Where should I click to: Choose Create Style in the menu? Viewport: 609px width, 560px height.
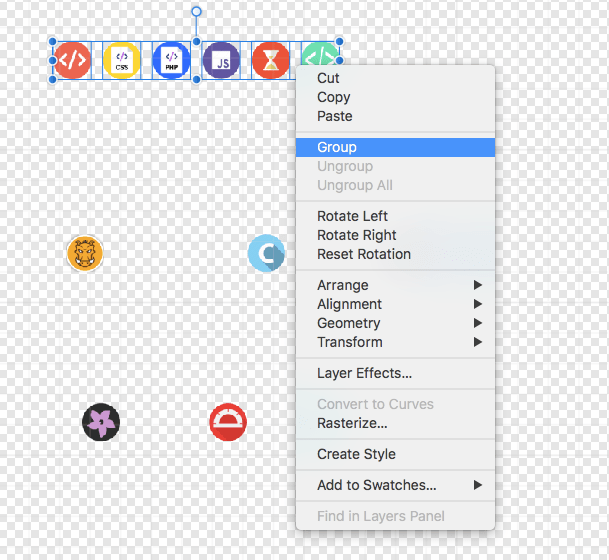point(357,454)
